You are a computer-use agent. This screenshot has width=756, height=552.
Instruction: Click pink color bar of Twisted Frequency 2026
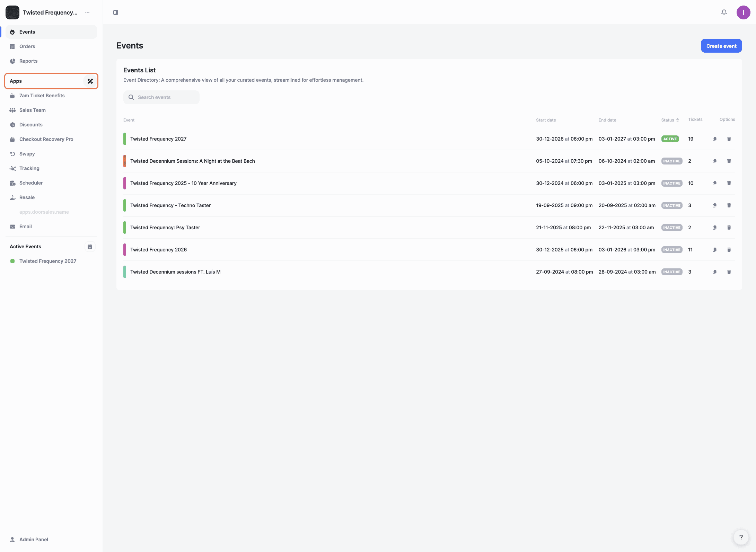pyautogui.click(x=125, y=250)
